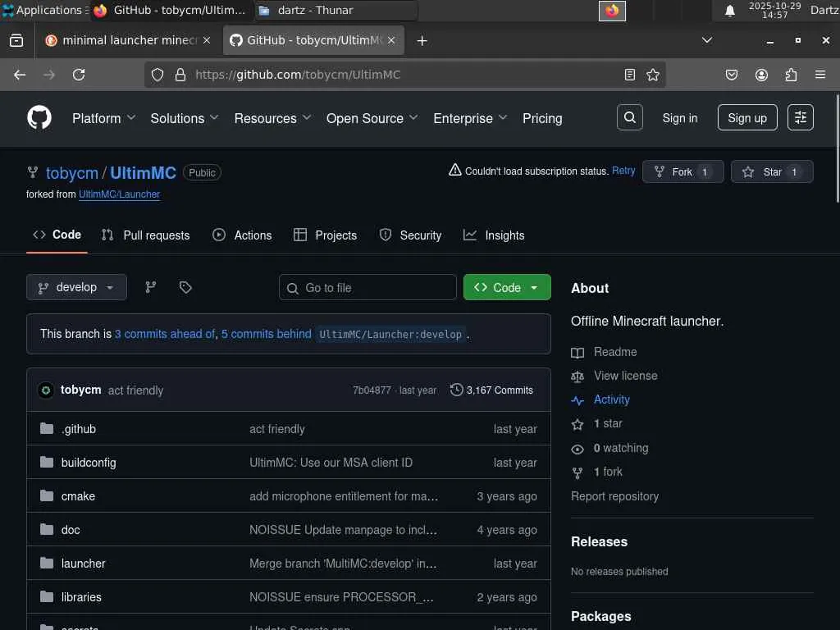Screen dimensions: 840x630
Task: Switch to the Pull requests tab
Action: 146,235
